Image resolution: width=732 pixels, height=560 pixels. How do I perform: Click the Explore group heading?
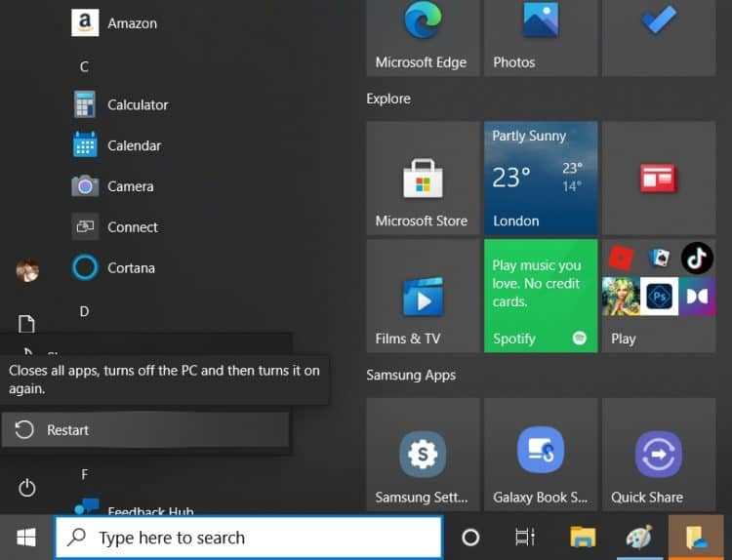388,99
